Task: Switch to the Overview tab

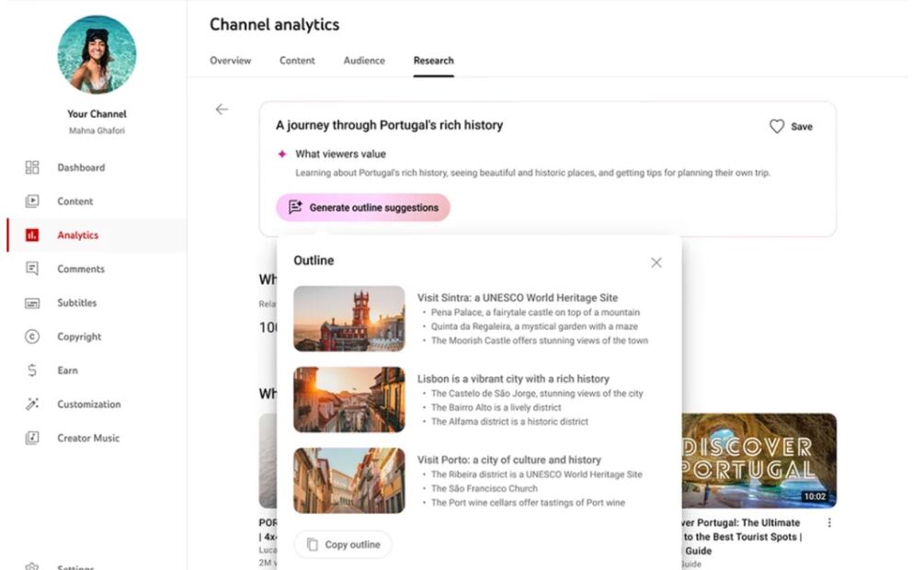Action: pyautogui.click(x=230, y=61)
